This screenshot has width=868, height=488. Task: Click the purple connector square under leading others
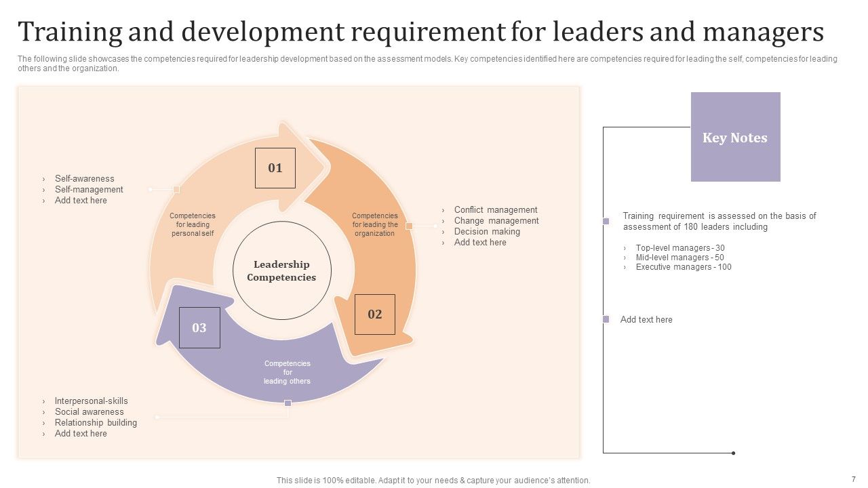[x=288, y=403]
